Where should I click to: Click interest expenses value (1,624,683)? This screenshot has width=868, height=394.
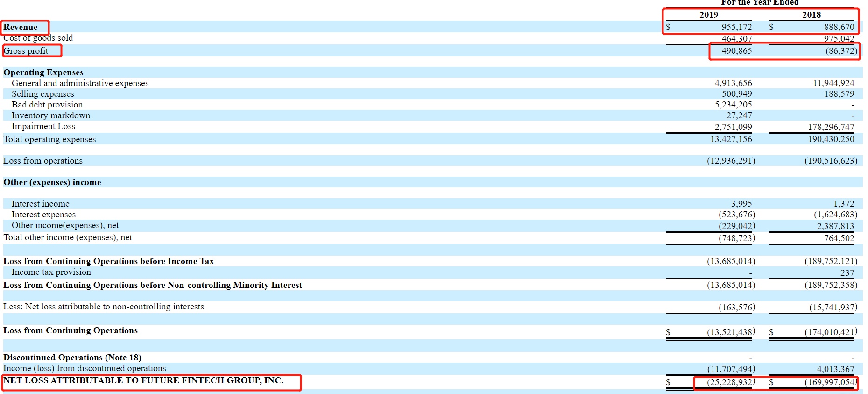tap(836, 215)
